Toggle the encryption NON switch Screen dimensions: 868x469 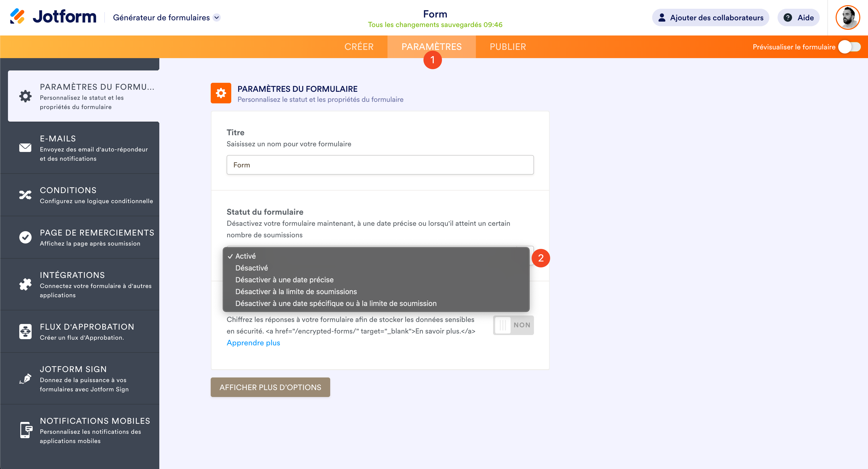pyautogui.click(x=513, y=325)
